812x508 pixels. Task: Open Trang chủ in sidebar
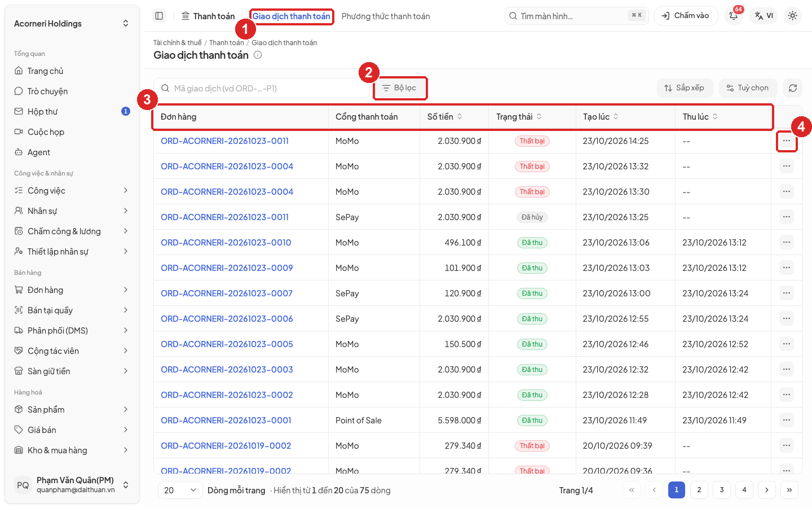tap(72, 71)
